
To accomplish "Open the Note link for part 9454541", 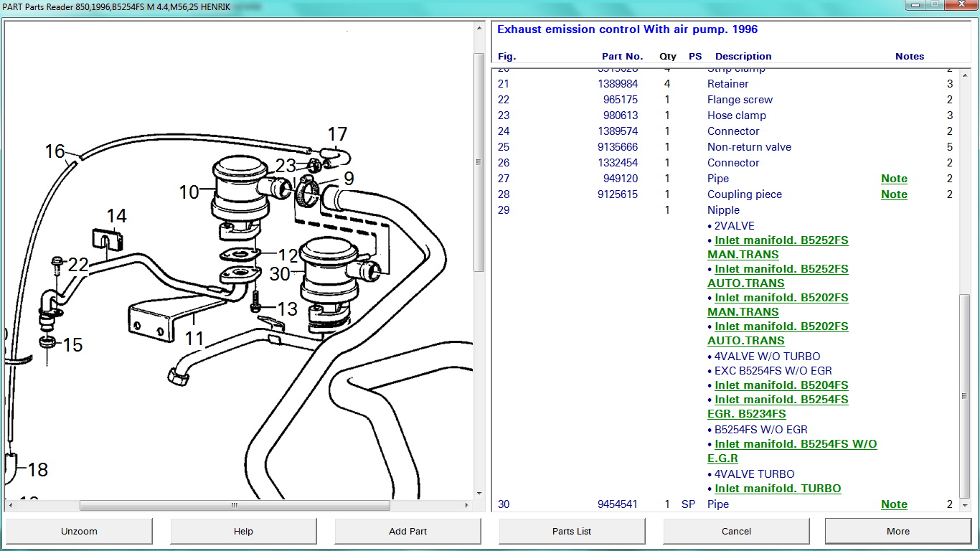I will click(x=894, y=504).
